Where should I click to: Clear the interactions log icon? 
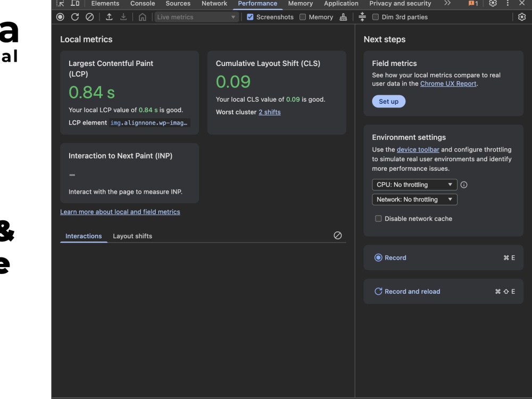pos(338,236)
